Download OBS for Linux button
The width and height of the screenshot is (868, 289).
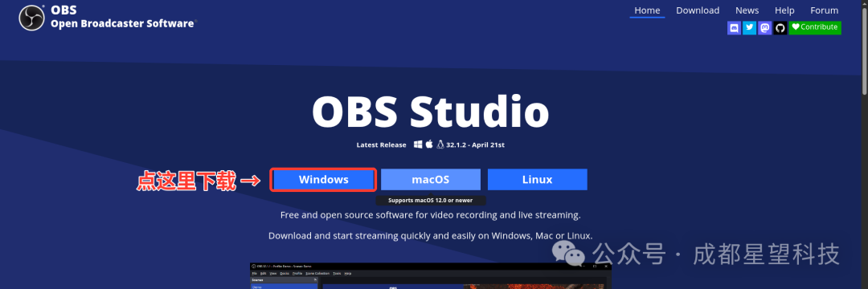coord(537,180)
